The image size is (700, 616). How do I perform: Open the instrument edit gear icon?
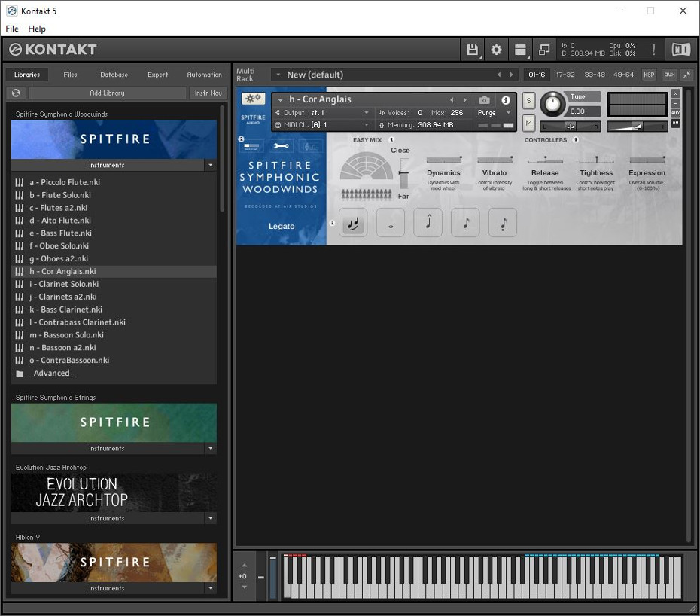coord(253,99)
